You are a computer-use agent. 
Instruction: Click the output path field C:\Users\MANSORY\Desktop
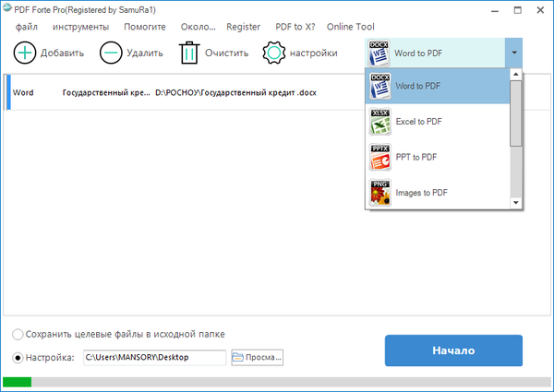pos(155,358)
